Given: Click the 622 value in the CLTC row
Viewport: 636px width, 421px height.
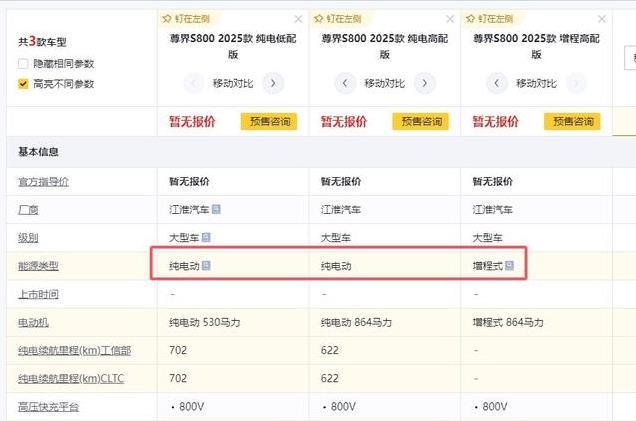Looking at the screenshot, I should pyautogui.click(x=330, y=378).
